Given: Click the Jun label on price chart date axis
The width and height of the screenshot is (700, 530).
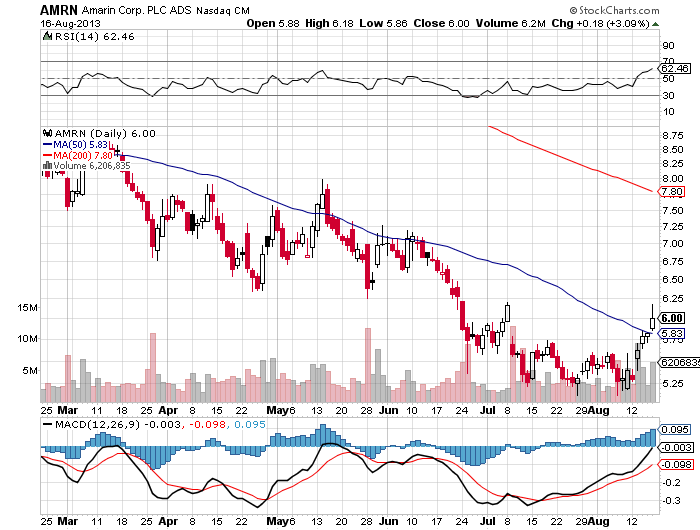Looking at the screenshot, I should click(x=388, y=410).
